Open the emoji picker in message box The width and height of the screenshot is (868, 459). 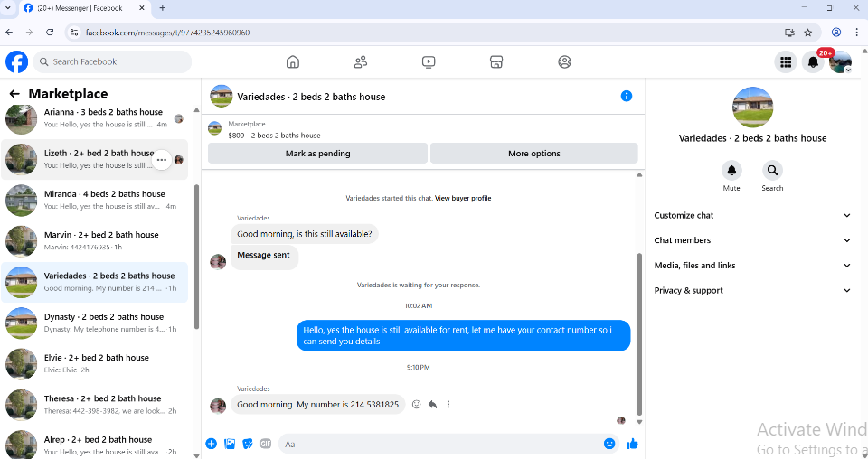(x=609, y=444)
